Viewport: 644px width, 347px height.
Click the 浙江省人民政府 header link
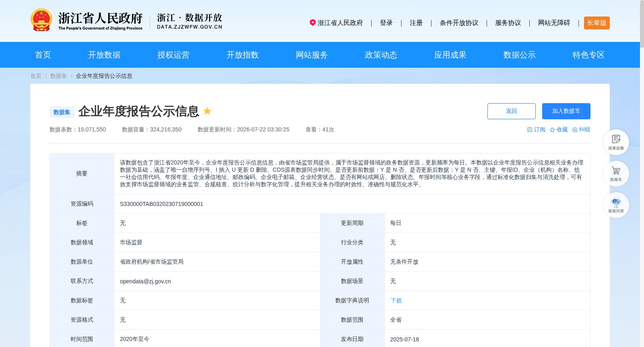[x=340, y=23]
